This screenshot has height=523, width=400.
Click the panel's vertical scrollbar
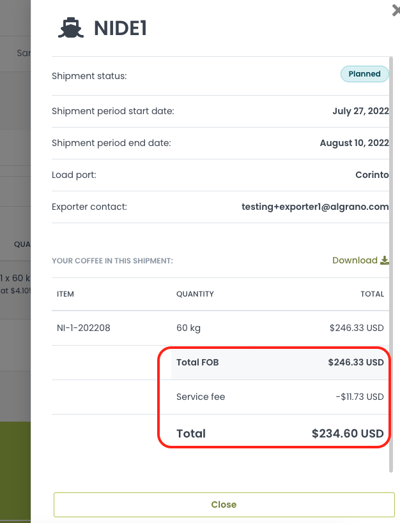pos(391,264)
